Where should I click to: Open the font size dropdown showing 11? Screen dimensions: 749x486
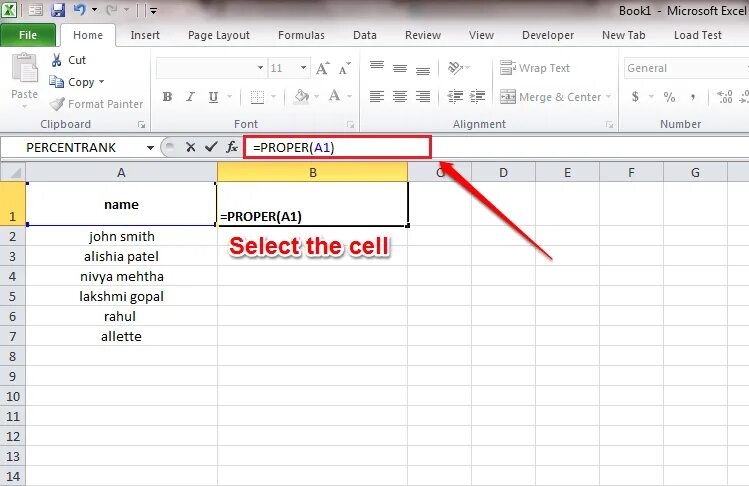(x=303, y=68)
